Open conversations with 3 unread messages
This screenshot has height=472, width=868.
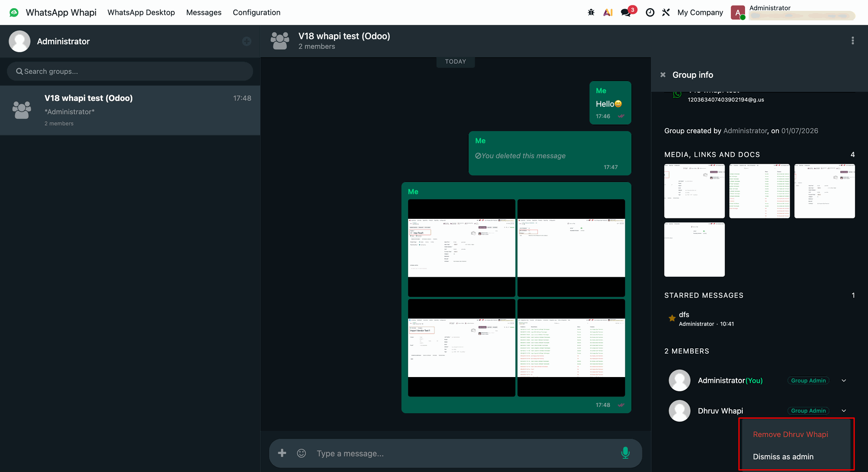[x=628, y=11]
